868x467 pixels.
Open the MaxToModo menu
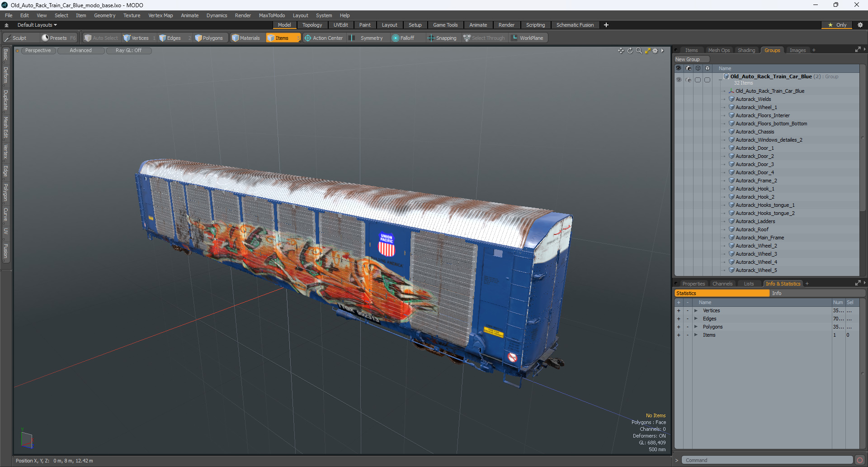tap(272, 15)
